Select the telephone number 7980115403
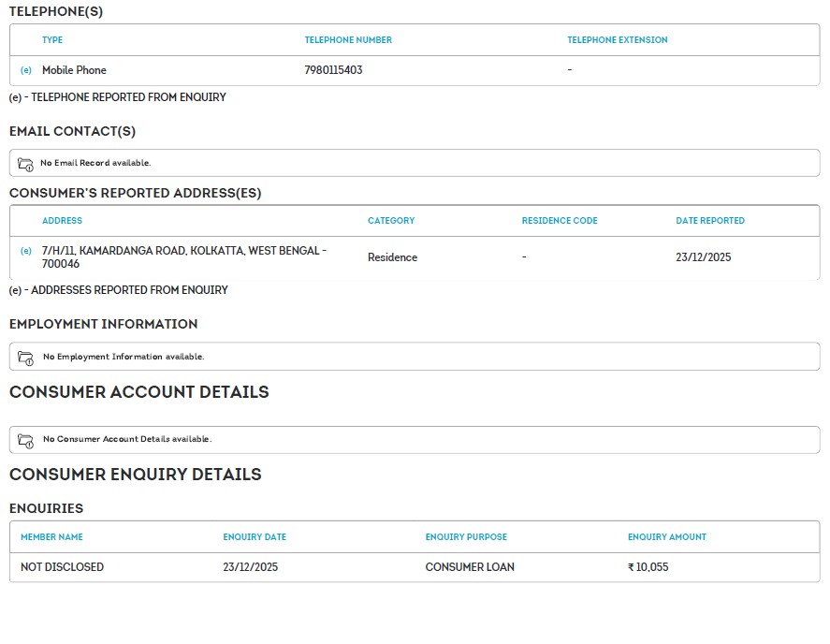Viewport: 830px width, 644px height. click(333, 70)
